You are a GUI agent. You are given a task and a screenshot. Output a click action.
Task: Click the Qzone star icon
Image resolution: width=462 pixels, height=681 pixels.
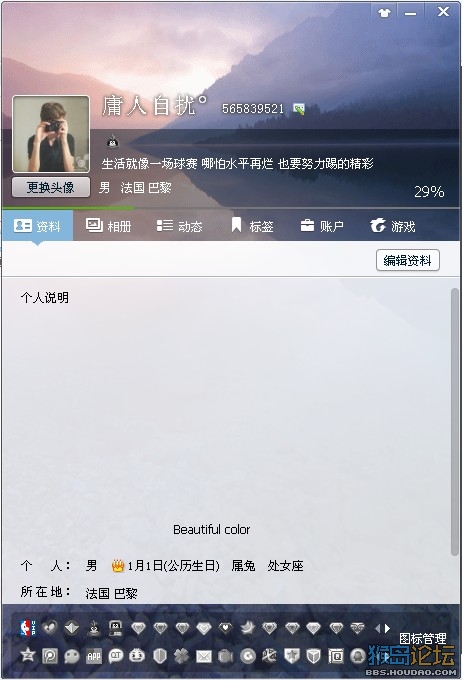(28, 655)
